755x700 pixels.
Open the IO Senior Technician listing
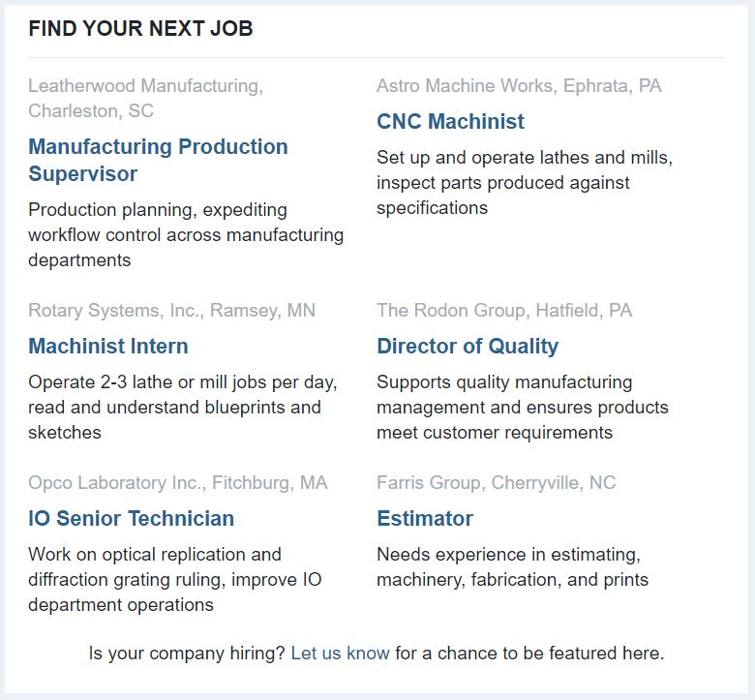(x=131, y=519)
